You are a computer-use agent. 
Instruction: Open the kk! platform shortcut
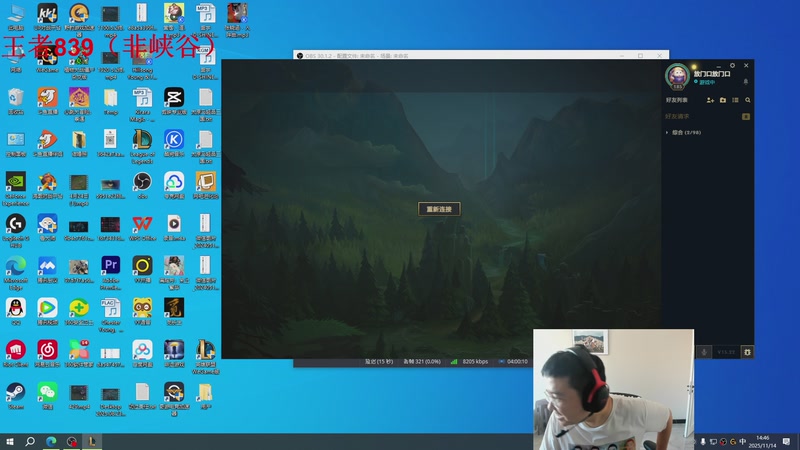(47, 17)
